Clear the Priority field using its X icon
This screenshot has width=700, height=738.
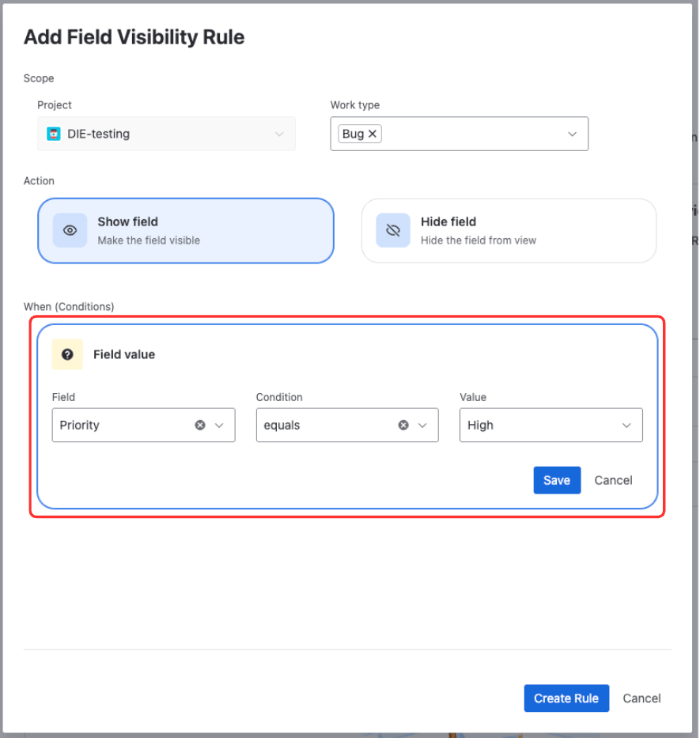(x=199, y=425)
